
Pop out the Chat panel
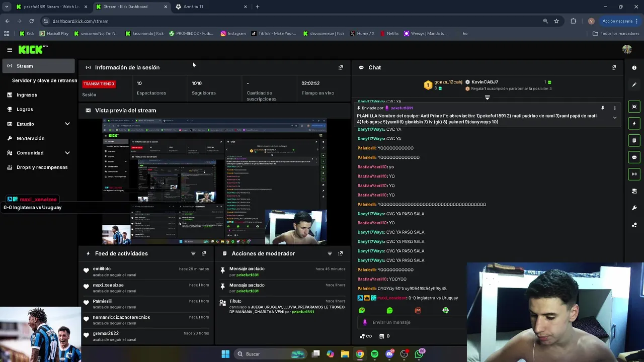(613, 67)
